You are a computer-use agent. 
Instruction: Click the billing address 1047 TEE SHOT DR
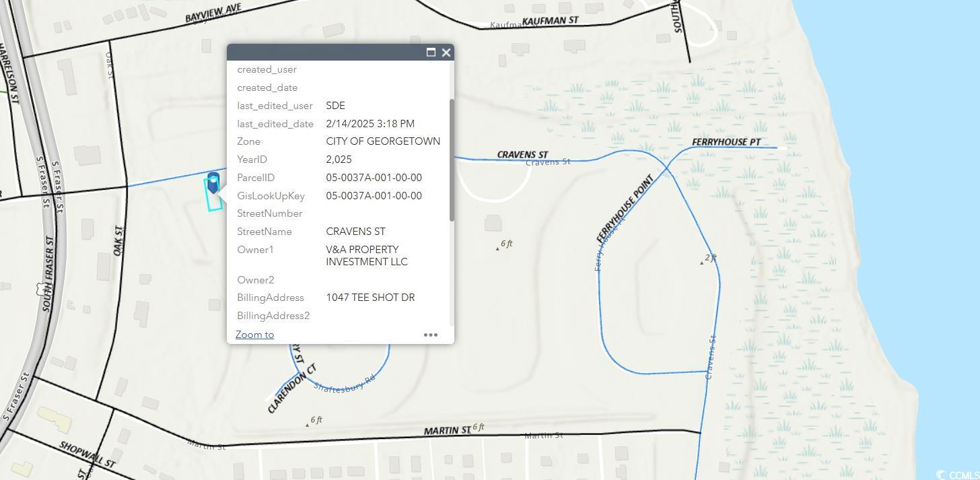pos(370,298)
